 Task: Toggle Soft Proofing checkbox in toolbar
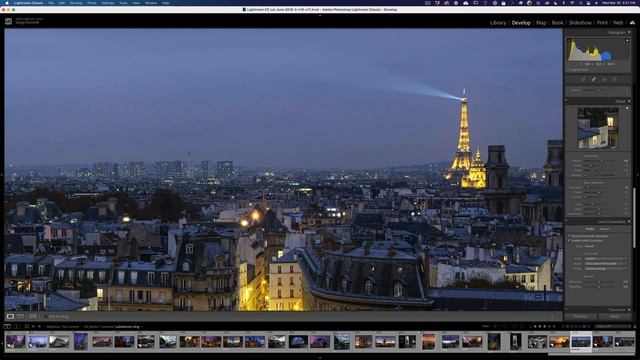click(46, 316)
